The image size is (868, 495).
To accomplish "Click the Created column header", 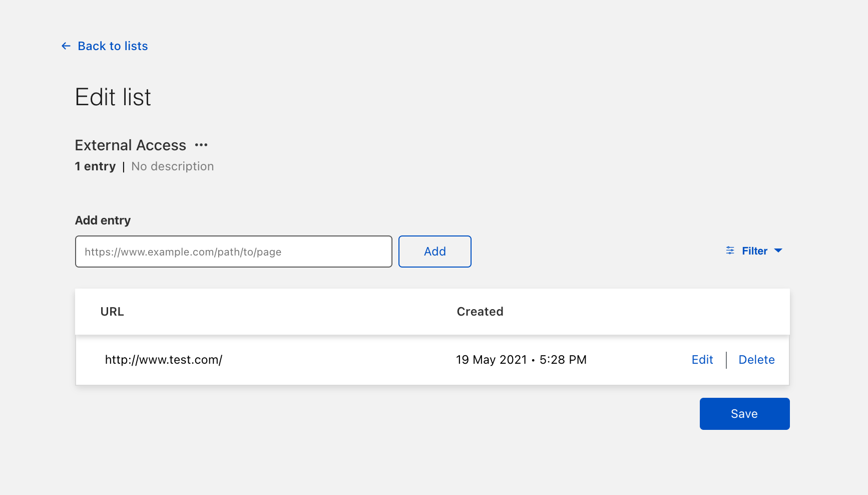I will (x=480, y=311).
